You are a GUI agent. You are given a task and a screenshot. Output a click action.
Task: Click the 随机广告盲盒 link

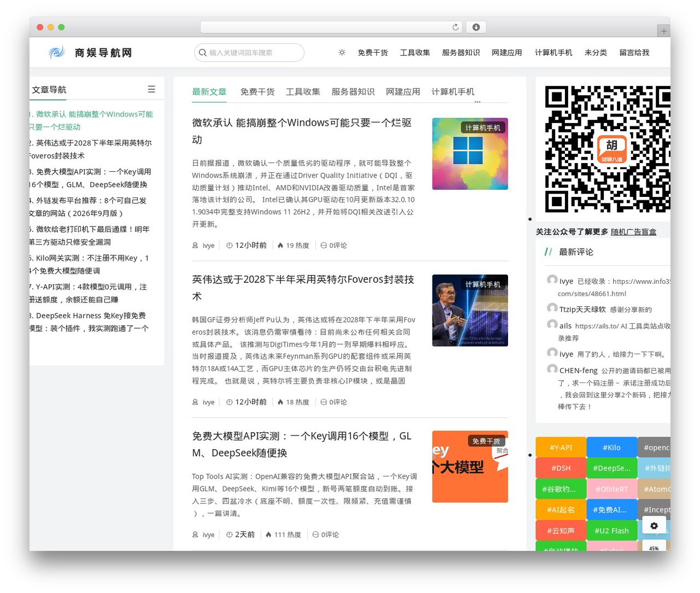[633, 232]
